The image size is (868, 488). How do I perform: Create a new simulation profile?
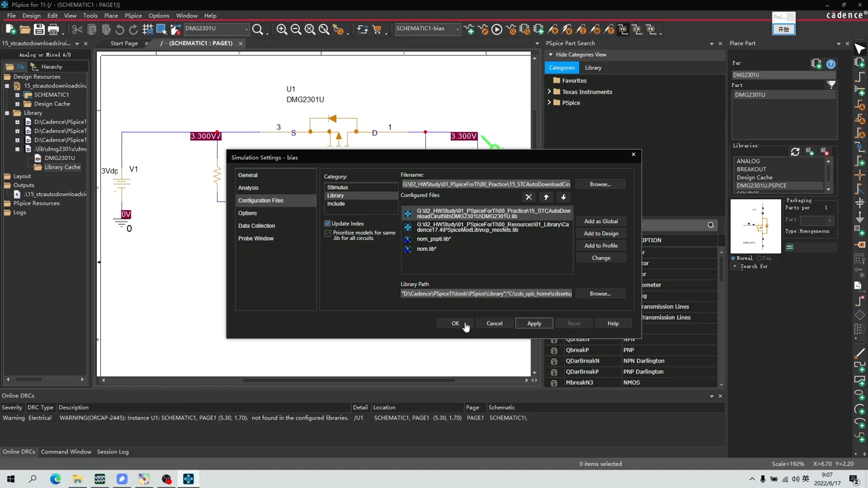point(469,29)
